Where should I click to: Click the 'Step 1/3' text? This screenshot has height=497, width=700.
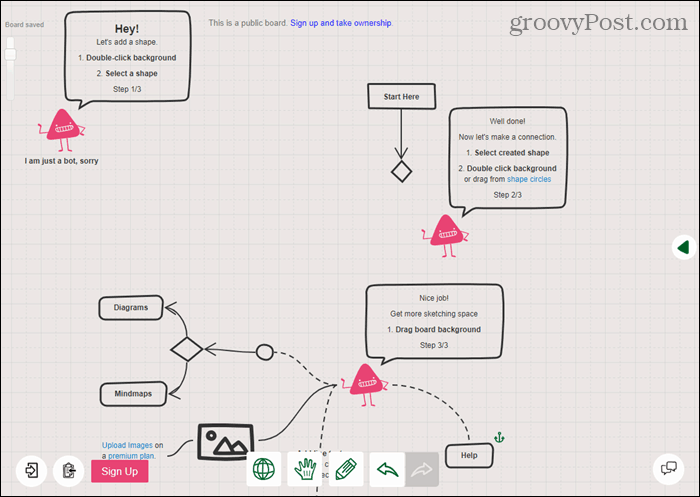127,89
